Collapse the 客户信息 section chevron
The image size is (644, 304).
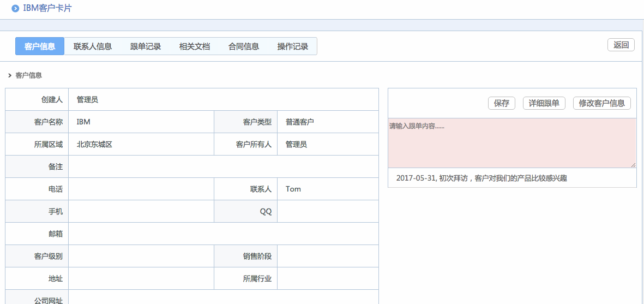(10, 75)
